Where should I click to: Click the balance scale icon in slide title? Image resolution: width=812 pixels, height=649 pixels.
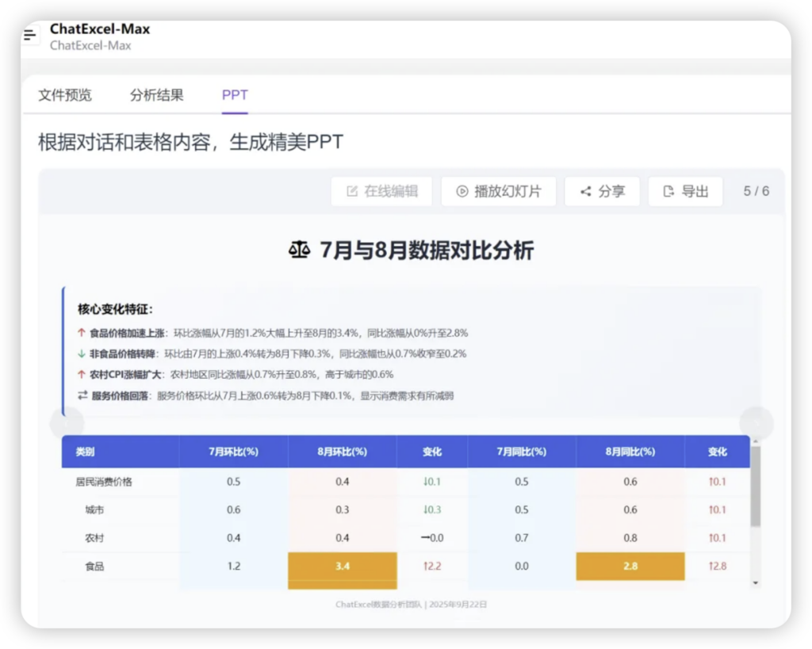point(299,251)
